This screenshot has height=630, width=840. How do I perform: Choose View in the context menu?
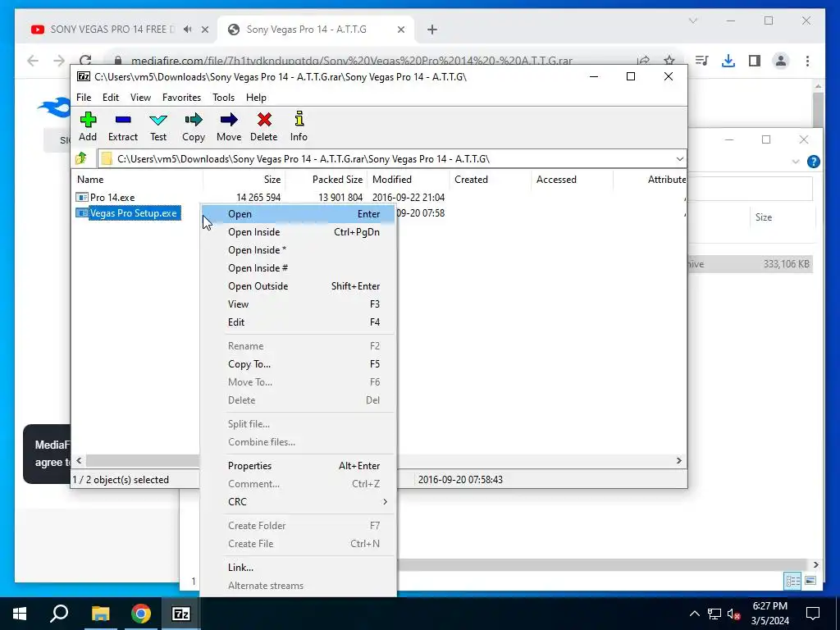click(x=299, y=304)
